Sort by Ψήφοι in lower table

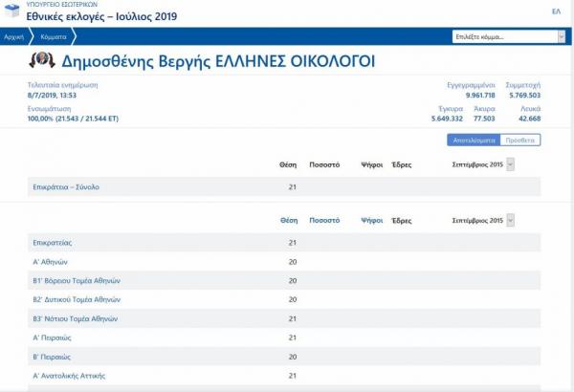[x=371, y=220]
